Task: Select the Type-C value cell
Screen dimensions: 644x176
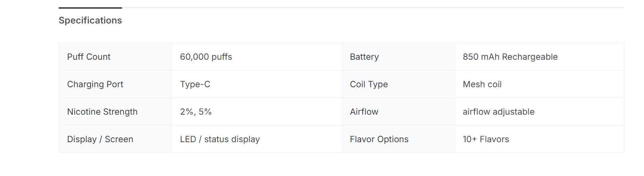Action: (195, 84)
